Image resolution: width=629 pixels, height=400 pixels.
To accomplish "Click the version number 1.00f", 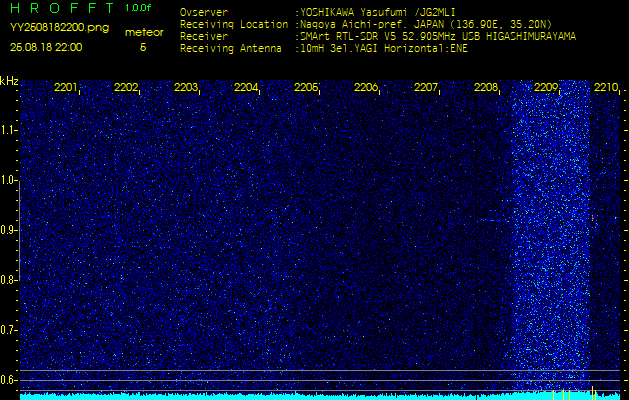I will click(x=138, y=8).
